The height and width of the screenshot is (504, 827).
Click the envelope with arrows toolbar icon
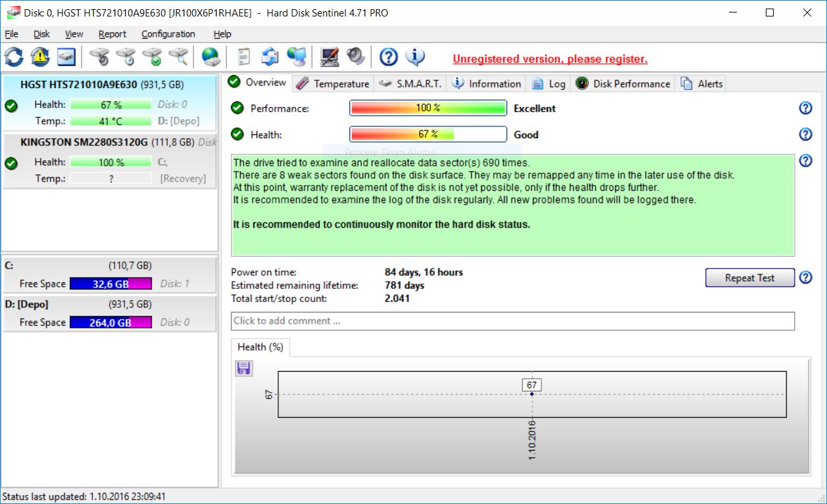[270, 57]
